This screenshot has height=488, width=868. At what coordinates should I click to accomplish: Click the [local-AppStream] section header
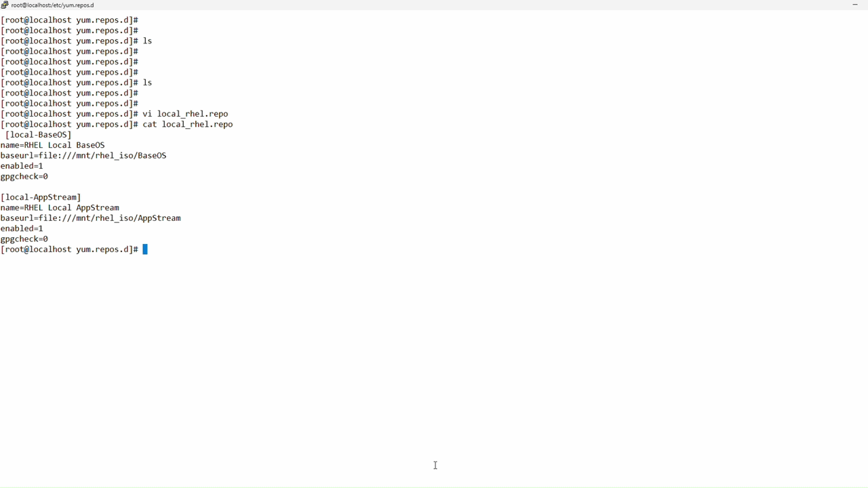(x=41, y=197)
